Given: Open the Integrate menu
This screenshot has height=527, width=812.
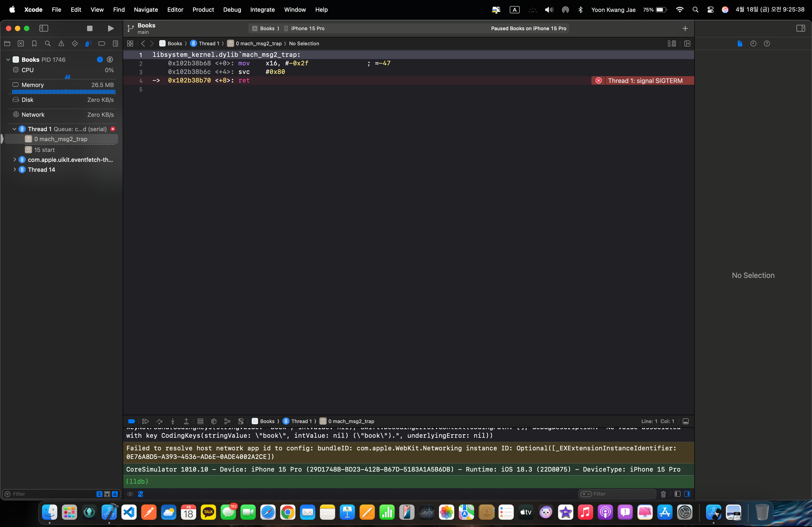Looking at the screenshot, I should point(262,9).
